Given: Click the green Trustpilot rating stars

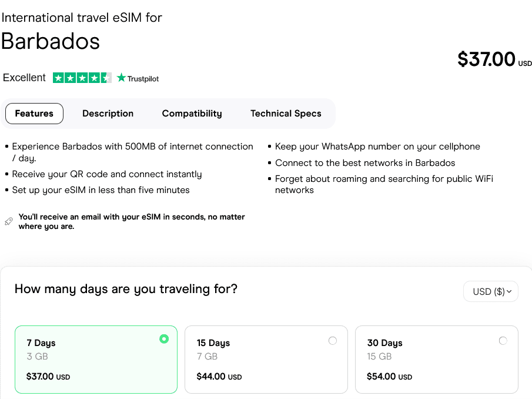Looking at the screenshot, I should 82,78.
